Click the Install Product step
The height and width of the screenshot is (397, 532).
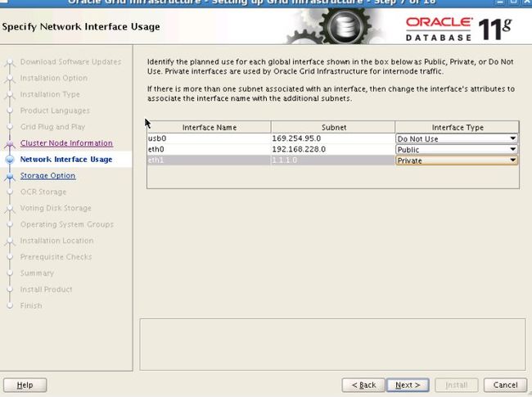coord(46,290)
